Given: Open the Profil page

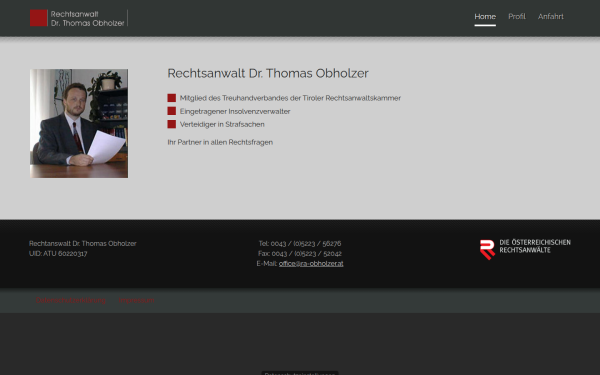Looking at the screenshot, I should [x=517, y=16].
